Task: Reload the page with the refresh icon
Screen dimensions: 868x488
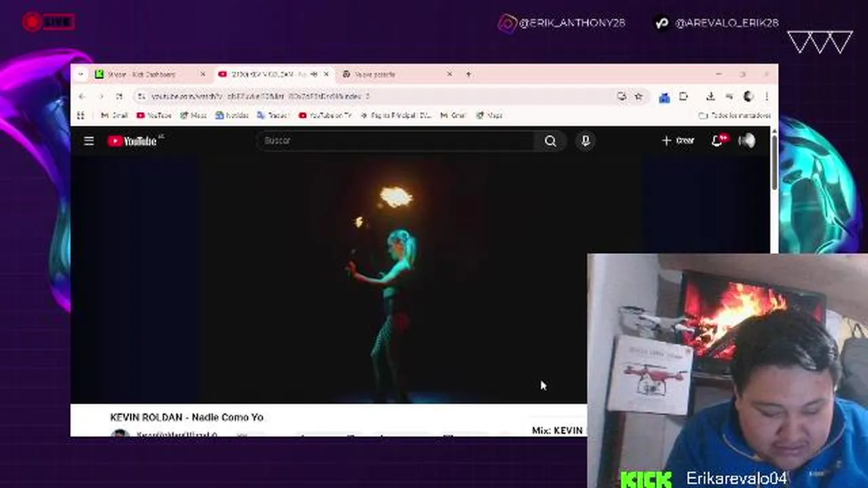Action: click(119, 96)
